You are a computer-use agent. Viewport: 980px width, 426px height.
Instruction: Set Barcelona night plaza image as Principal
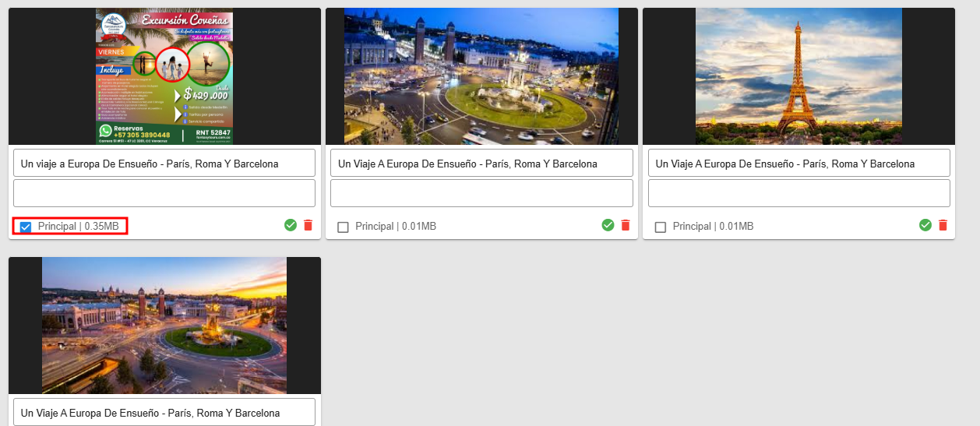point(343,227)
